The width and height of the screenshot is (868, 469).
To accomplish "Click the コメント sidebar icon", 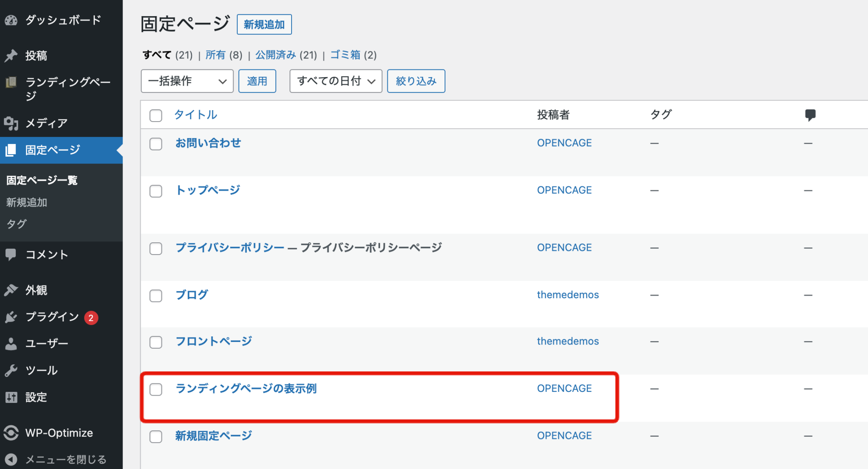I will point(11,255).
